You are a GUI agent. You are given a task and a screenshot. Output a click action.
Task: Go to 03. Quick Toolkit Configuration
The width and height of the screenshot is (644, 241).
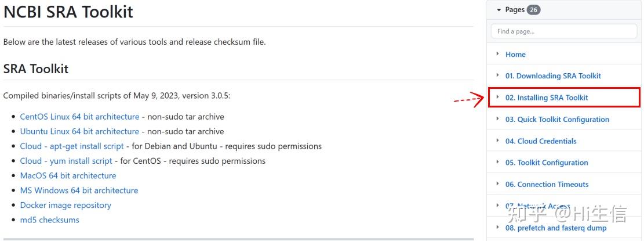click(x=557, y=120)
